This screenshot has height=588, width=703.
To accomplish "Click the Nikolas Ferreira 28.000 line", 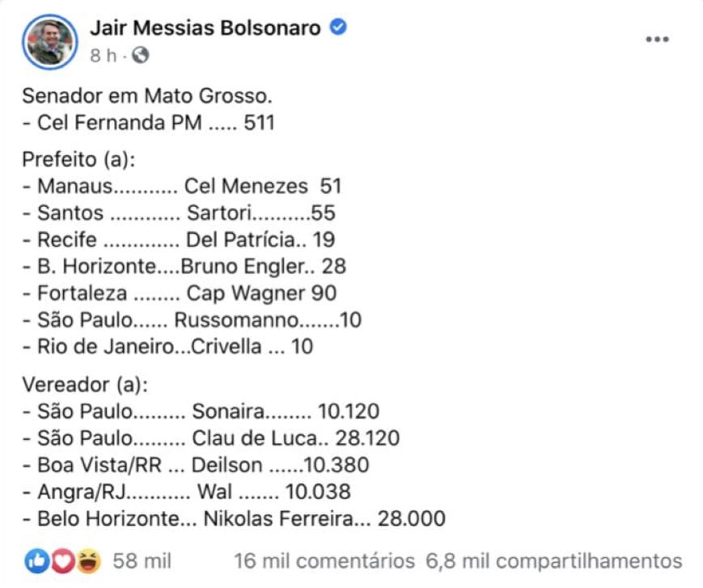I will pos(234,518).
